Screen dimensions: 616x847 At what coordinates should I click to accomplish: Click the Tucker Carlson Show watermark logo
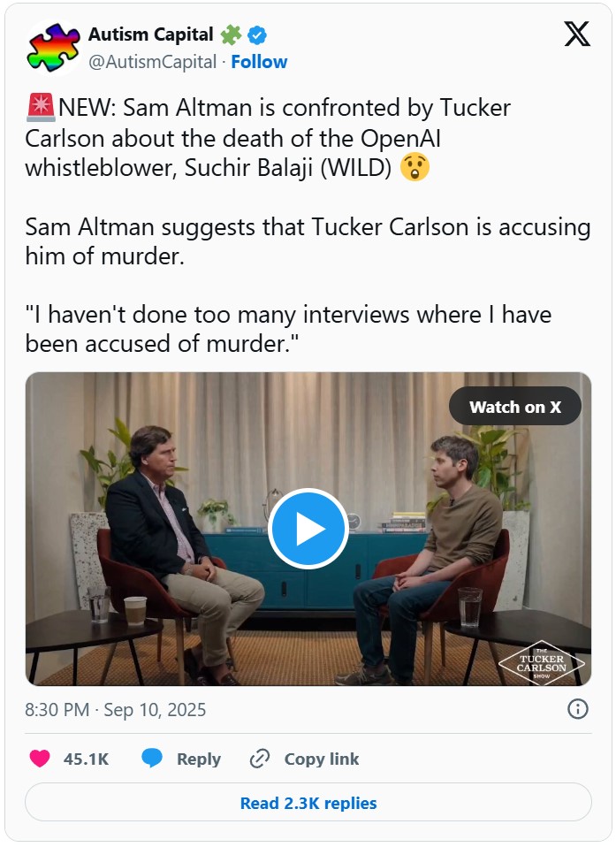542,663
